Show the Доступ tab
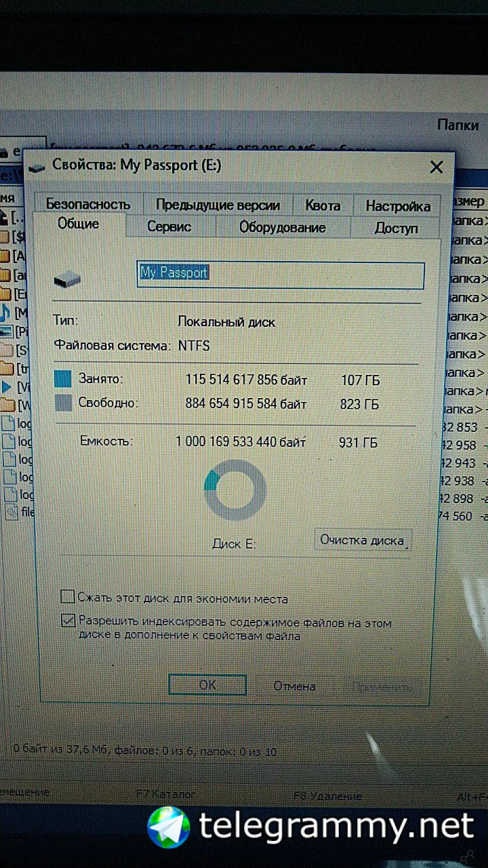 pos(396,229)
